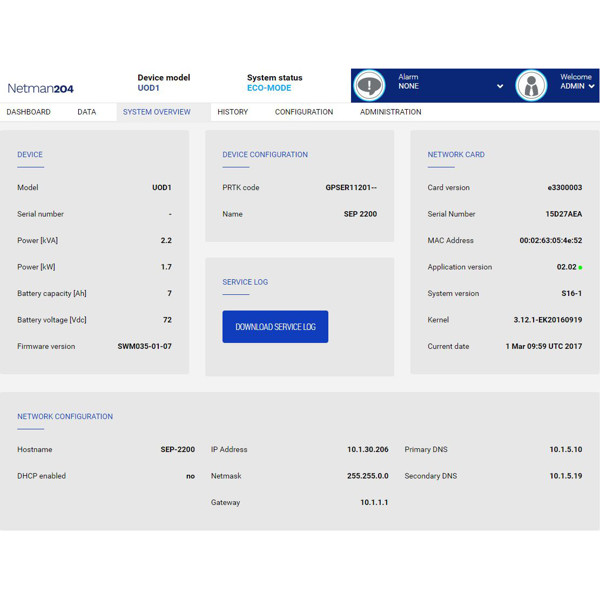This screenshot has width=600, height=600.
Task: Expand the Welcome ADMIN dropdown chevron
Action: [592, 86]
